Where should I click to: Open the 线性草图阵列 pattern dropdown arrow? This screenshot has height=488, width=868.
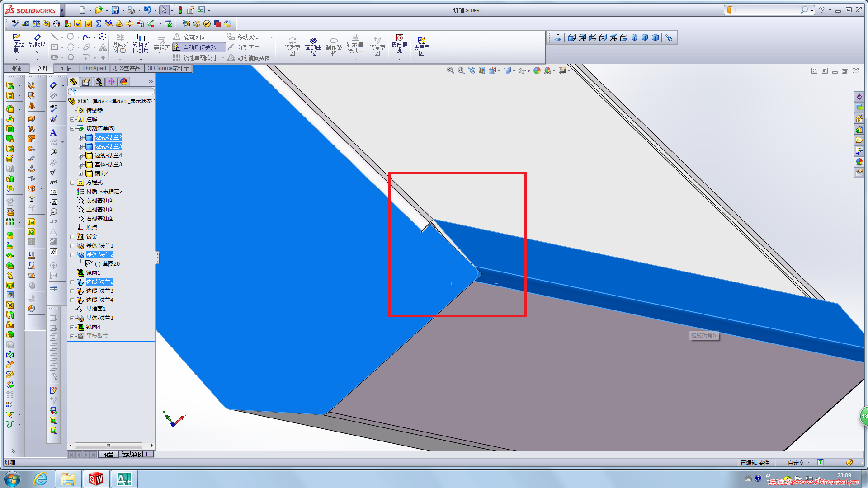(x=223, y=58)
